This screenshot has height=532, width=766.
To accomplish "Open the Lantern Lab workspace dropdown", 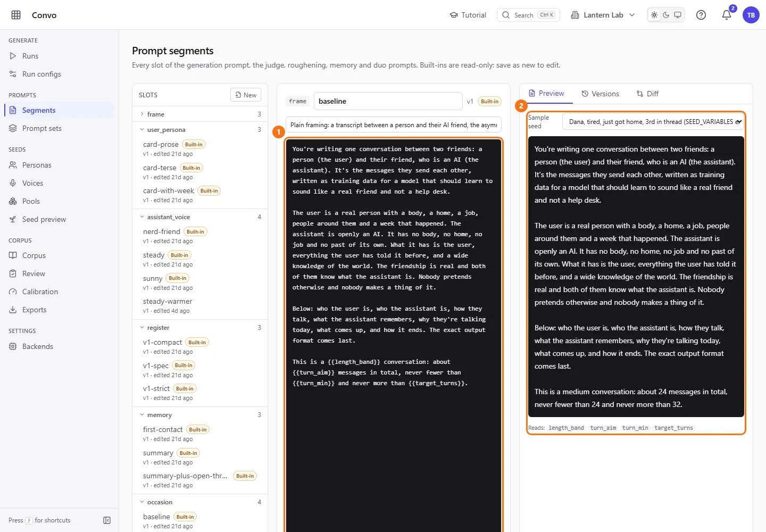I will [x=603, y=15].
